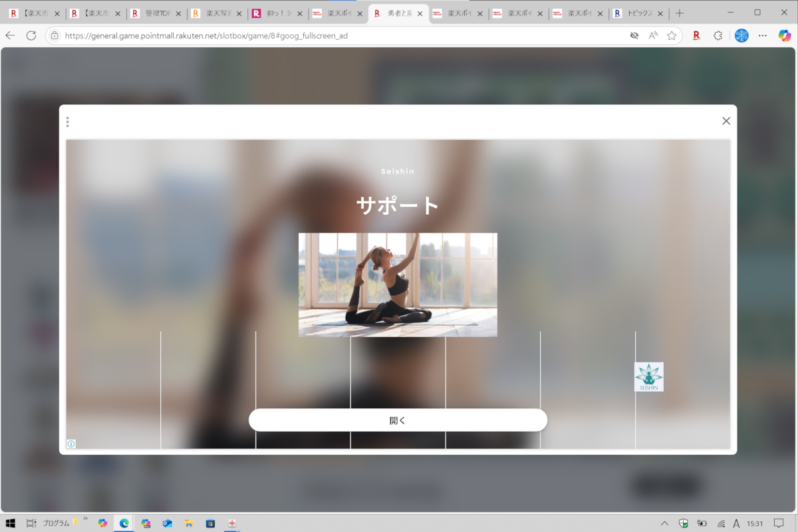Add page to favorites with the star icon
The image size is (798, 532).
tap(672, 35)
